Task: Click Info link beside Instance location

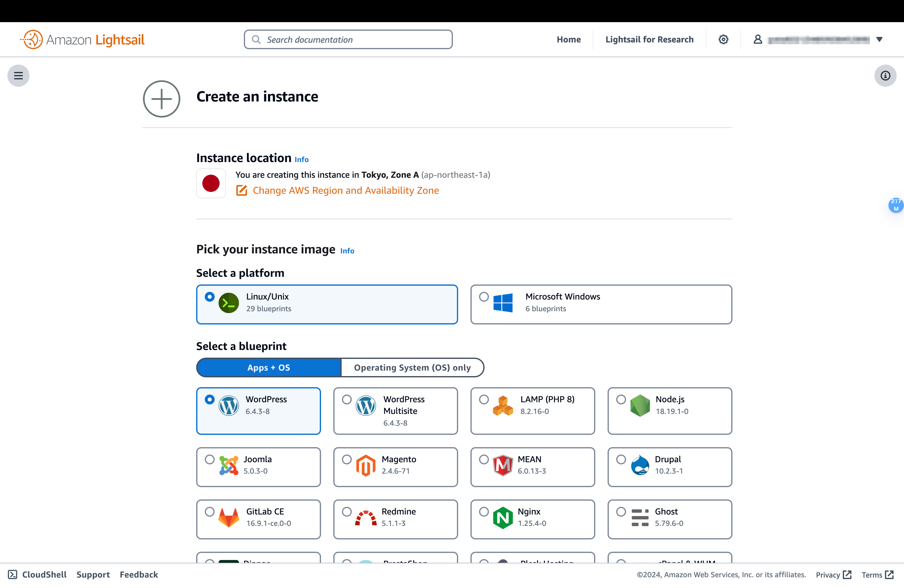Action: (x=302, y=160)
